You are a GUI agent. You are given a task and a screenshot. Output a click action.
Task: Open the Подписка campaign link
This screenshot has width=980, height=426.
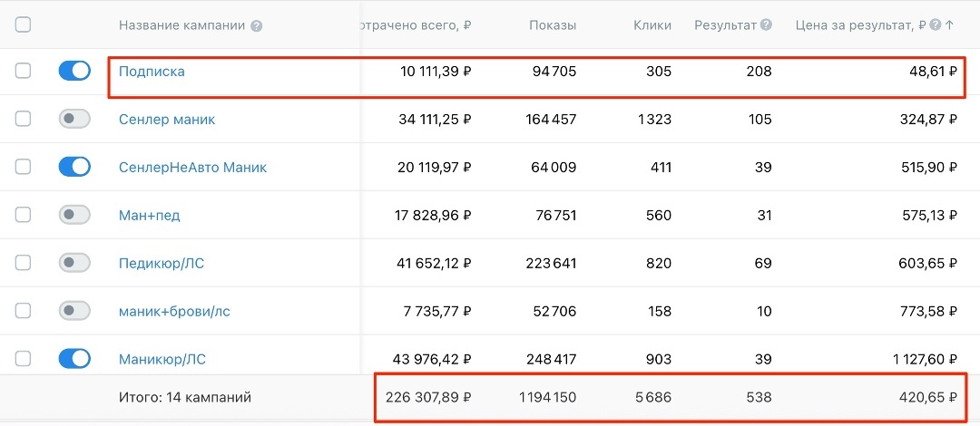[152, 71]
